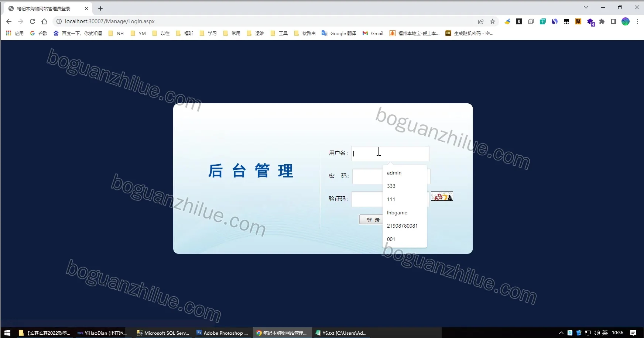Refresh the captcha image
Image resolution: width=644 pixels, height=338 pixels.
442,196
